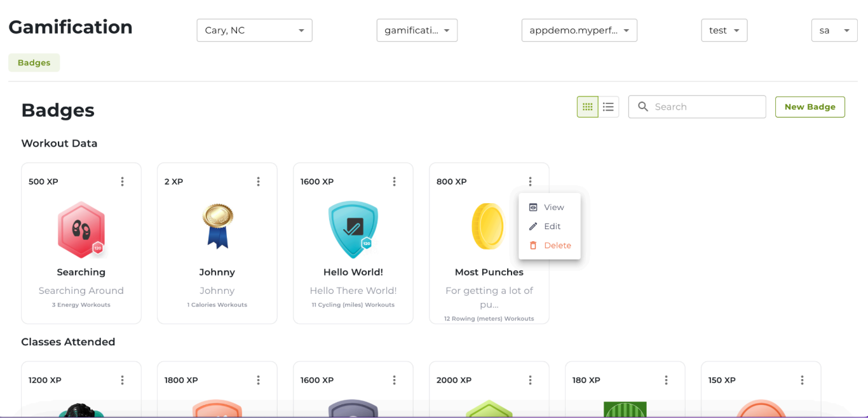
Task: Open kebab menu on Hello World! badge
Action: 394,182
